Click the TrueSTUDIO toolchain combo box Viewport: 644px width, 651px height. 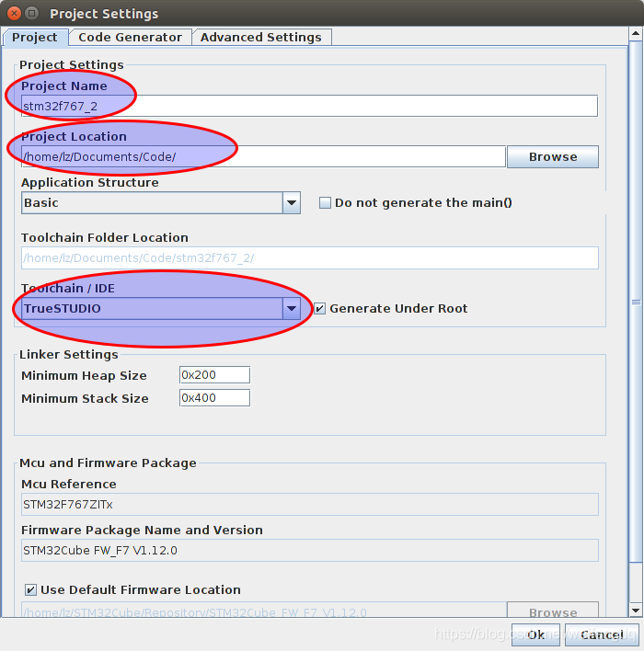point(161,308)
